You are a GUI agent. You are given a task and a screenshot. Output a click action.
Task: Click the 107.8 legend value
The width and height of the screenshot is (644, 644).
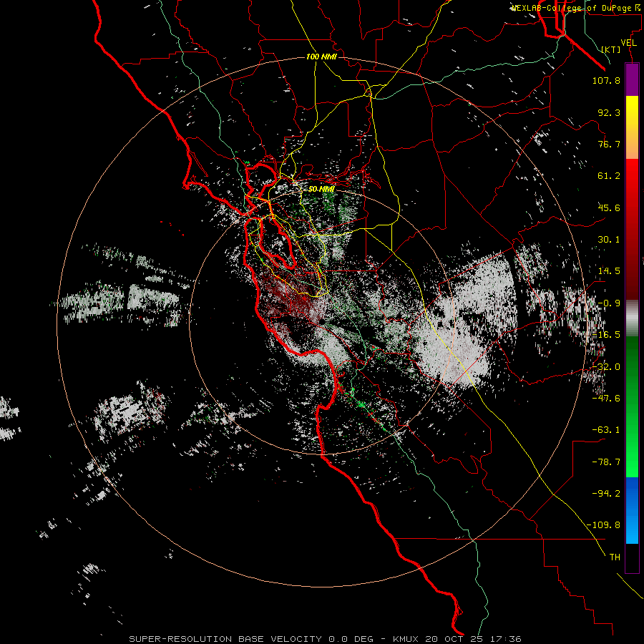[x=606, y=80]
